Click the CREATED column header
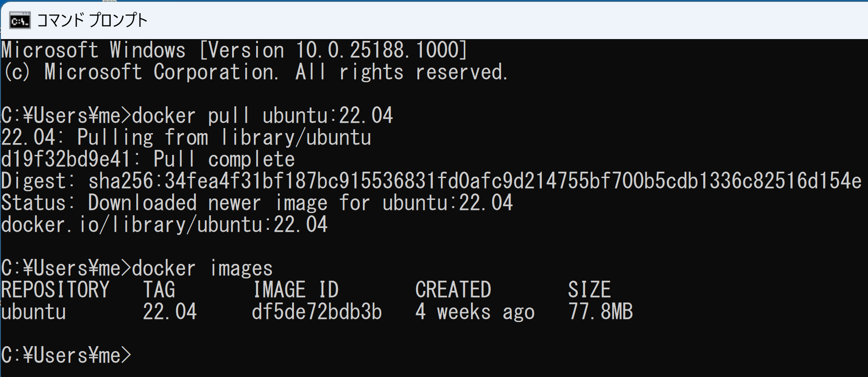The height and width of the screenshot is (377, 868). [x=453, y=290]
